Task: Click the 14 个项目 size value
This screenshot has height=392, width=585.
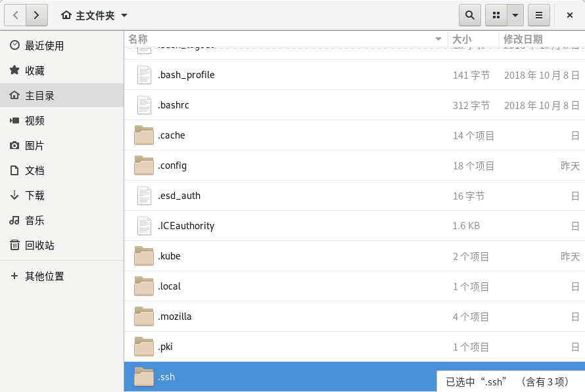Action: tap(473, 136)
